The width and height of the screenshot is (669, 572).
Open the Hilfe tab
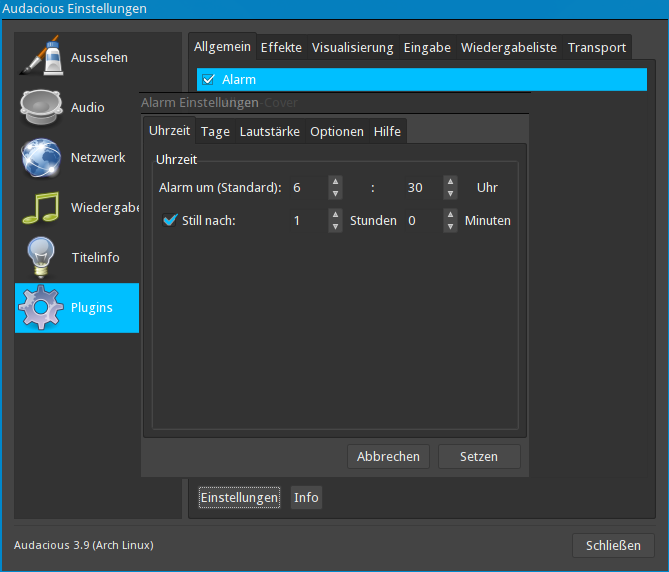(x=387, y=131)
